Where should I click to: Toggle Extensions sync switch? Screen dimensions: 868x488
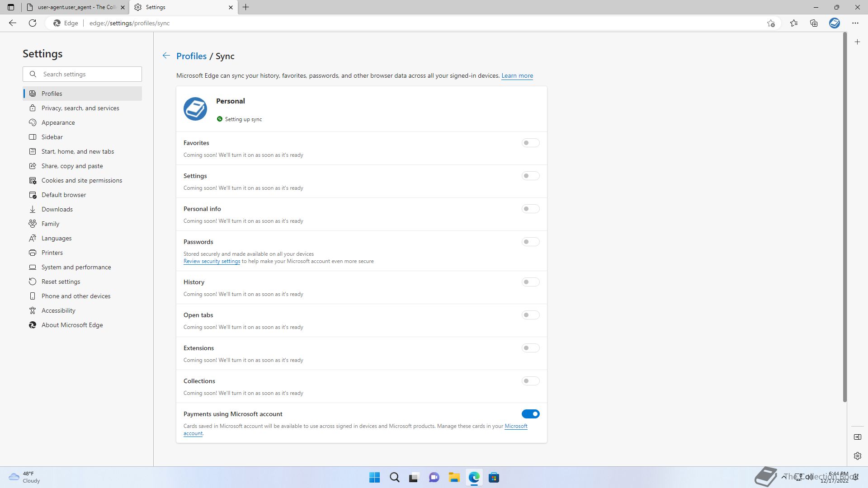[531, 348]
